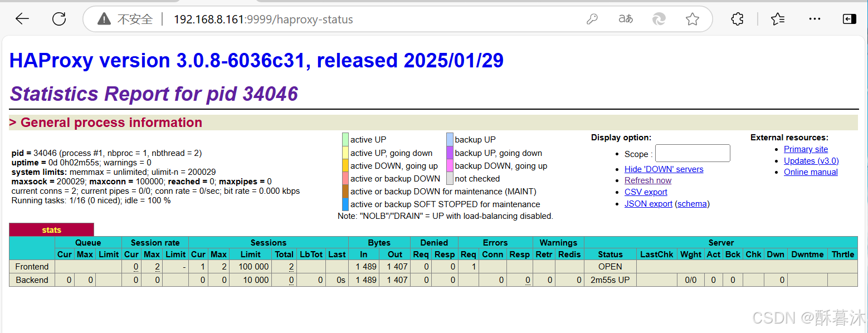Click the Backend status '2m55s UP' cell

click(610, 280)
